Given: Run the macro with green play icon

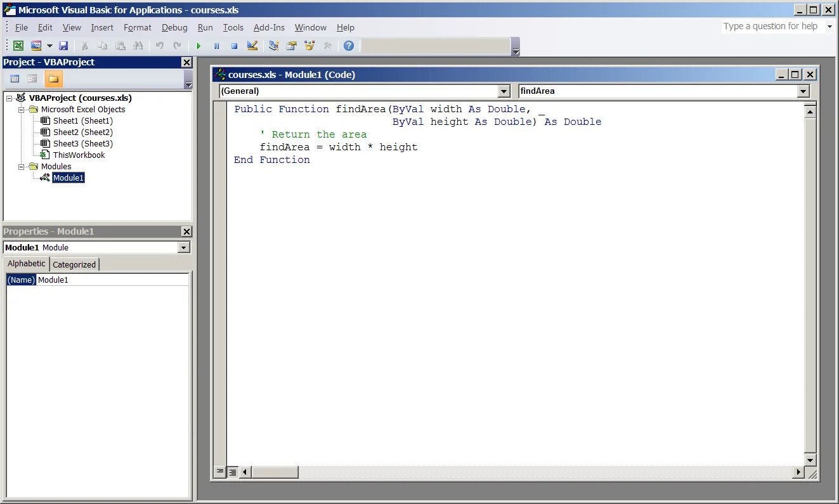Looking at the screenshot, I should (x=198, y=46).
